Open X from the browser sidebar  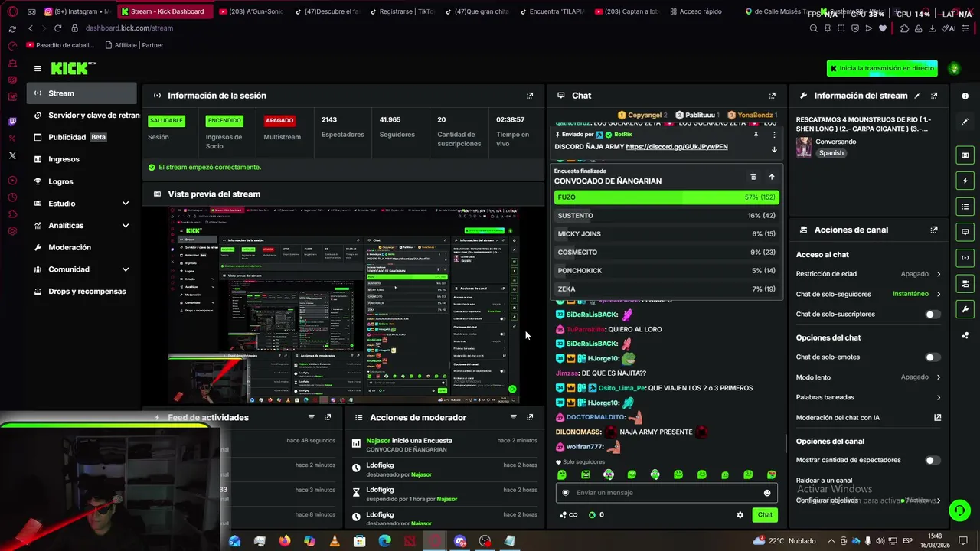12,155
